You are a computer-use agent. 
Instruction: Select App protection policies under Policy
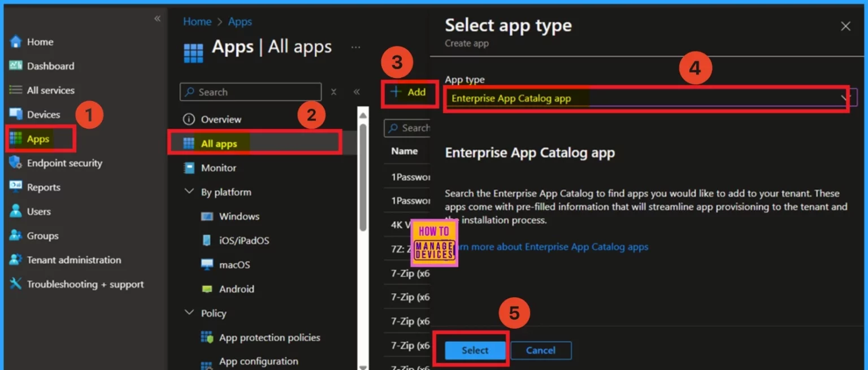point(270,338)
